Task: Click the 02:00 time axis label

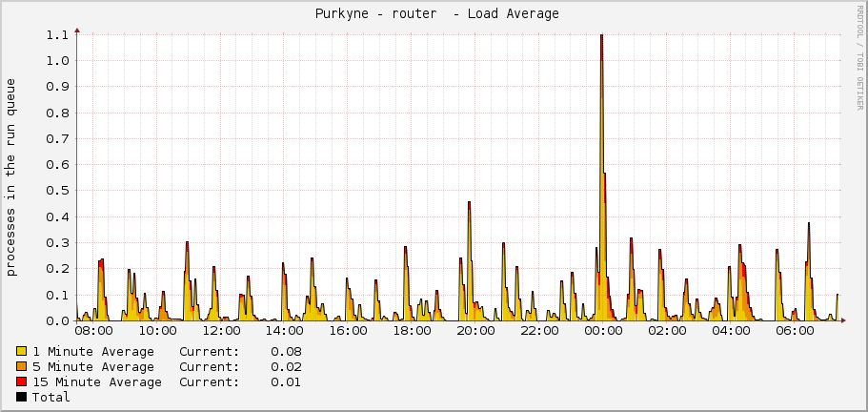Action: pos(665,331)
